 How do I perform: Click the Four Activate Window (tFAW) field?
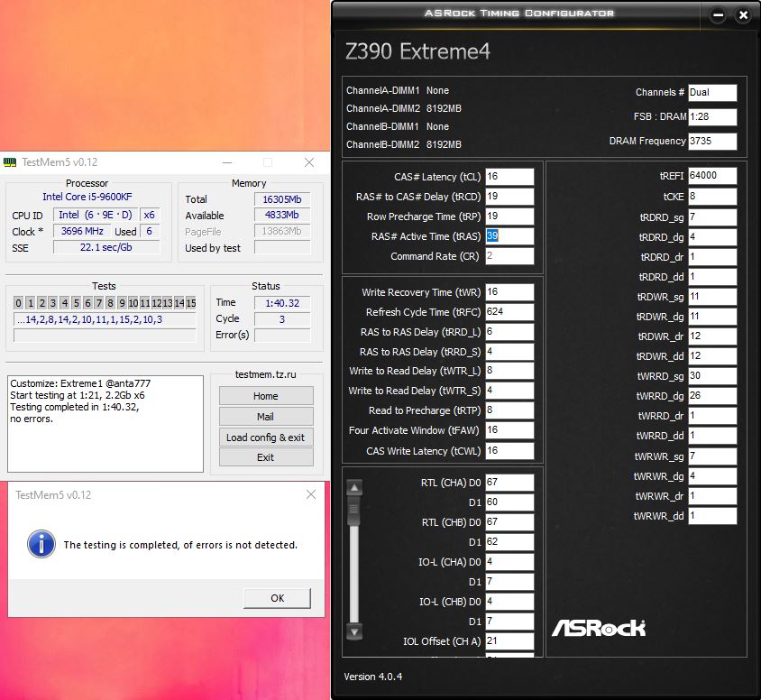(509, 430)
